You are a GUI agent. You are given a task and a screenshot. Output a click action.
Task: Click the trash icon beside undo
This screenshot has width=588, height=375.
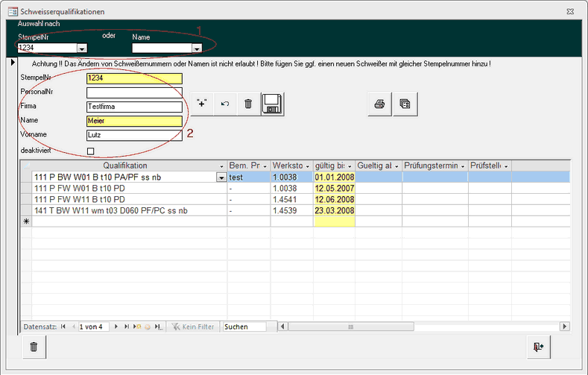[248, 104]
